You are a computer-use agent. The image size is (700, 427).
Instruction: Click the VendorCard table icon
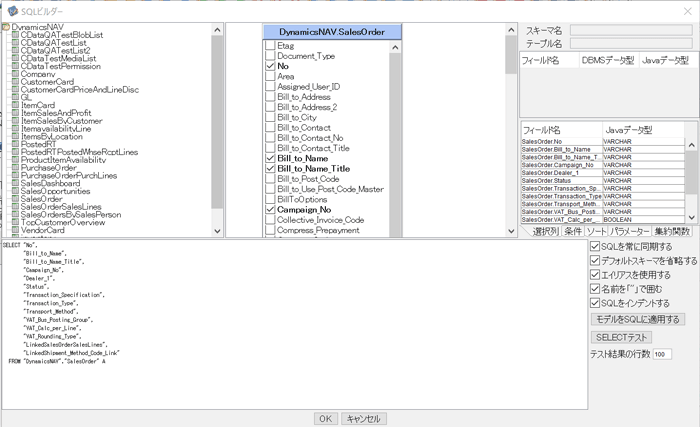click(15, 230)
